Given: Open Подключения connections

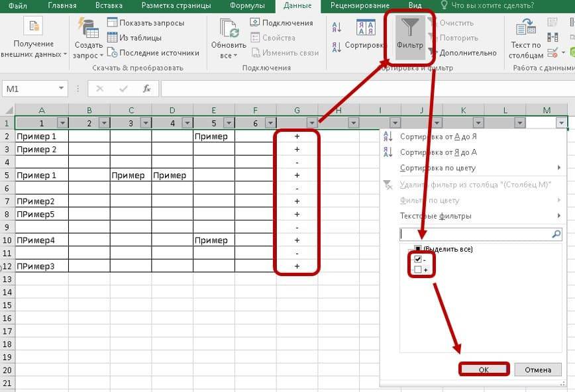Looking at the screenshot, I should tap(282, 23).
